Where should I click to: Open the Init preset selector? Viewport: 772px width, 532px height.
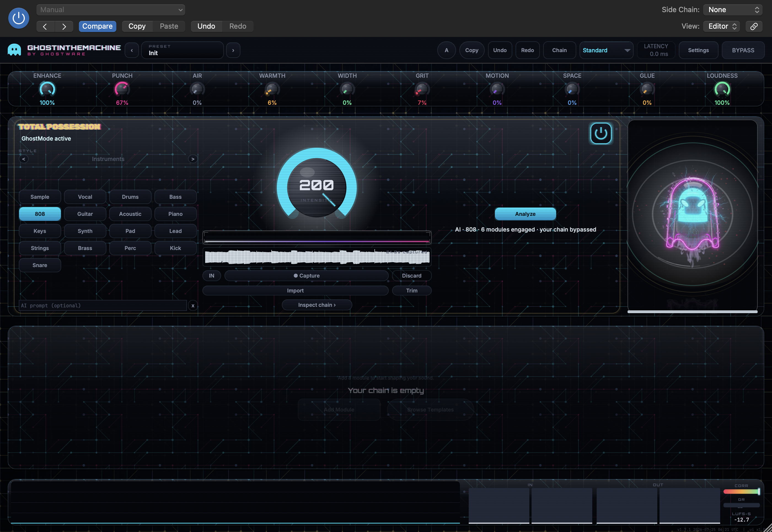click(182, 50)
